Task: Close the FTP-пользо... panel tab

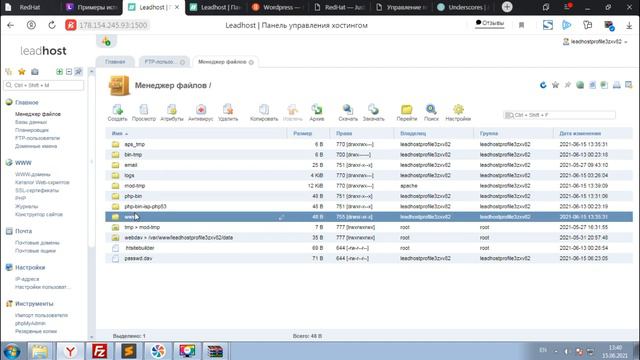Action: tap(182, 62)
